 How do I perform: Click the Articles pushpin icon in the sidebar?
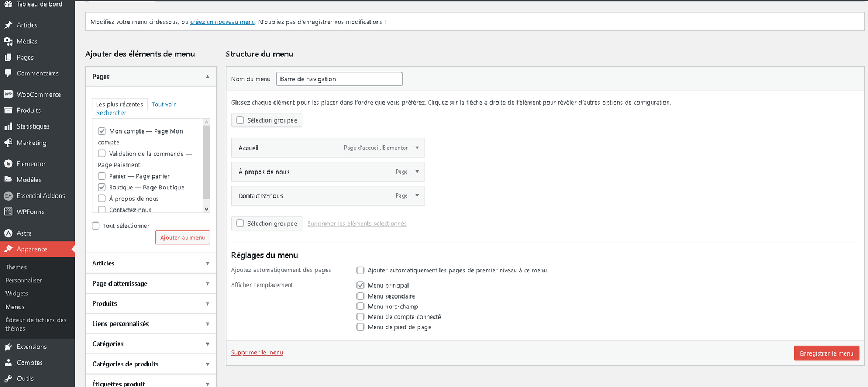tap(8, 25)
